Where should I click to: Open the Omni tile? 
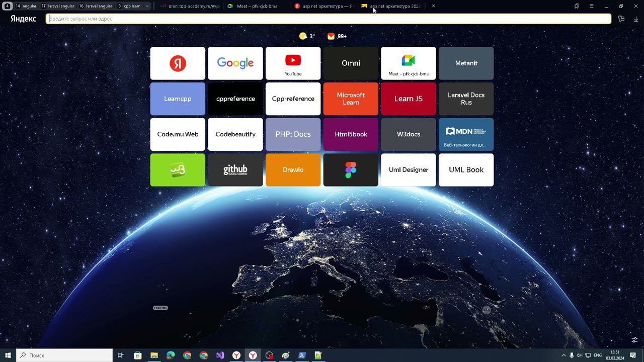tap(351, 63)
